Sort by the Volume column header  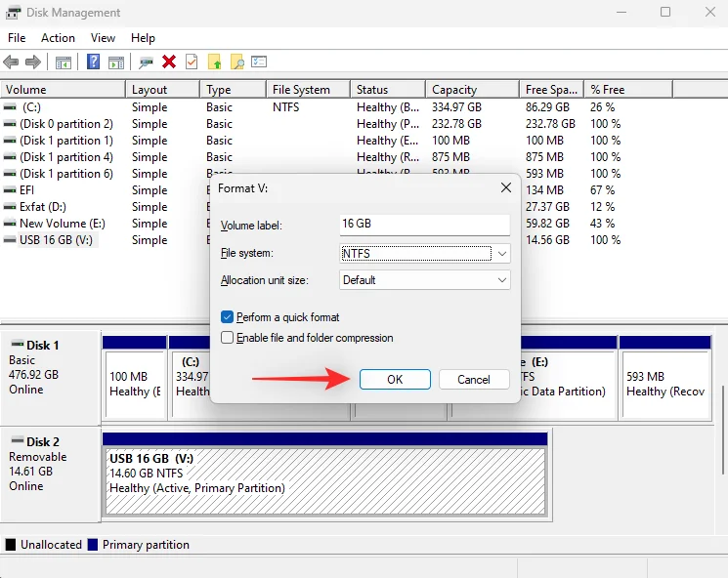tap(63, 90)
